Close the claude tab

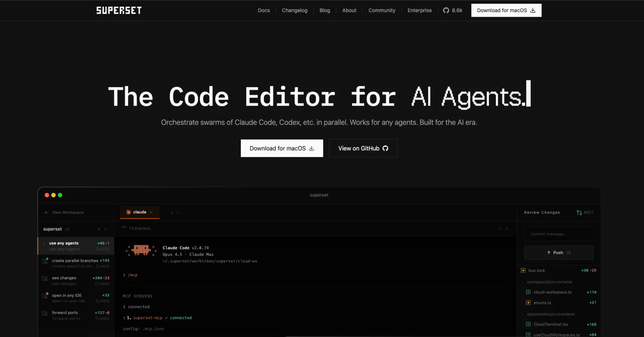[x=151, y=212]
